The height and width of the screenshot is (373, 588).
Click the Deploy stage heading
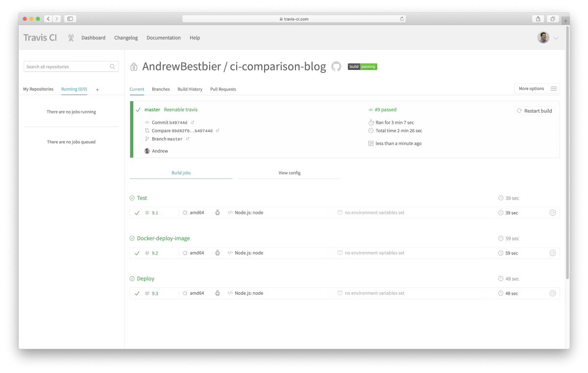pos(146,279)
